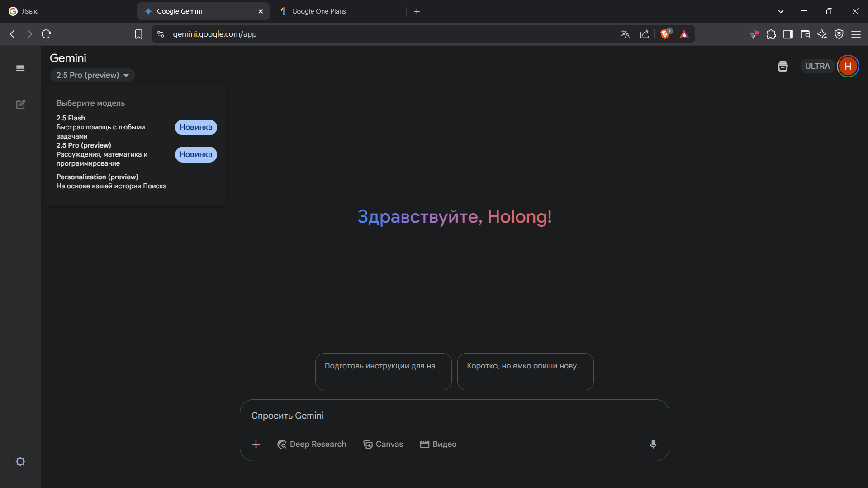
Task: Click the plus icon to add files
Action: [x=256, y=444]
